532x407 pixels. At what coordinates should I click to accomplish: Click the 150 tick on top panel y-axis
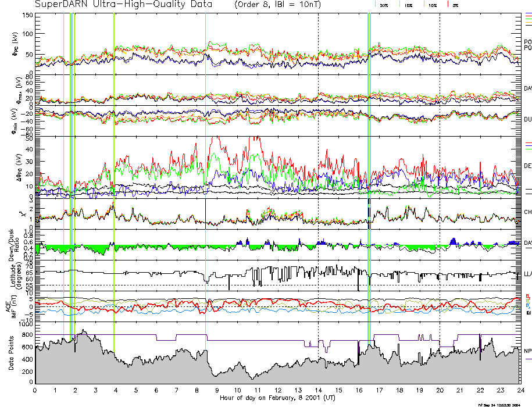coord(27,15)
